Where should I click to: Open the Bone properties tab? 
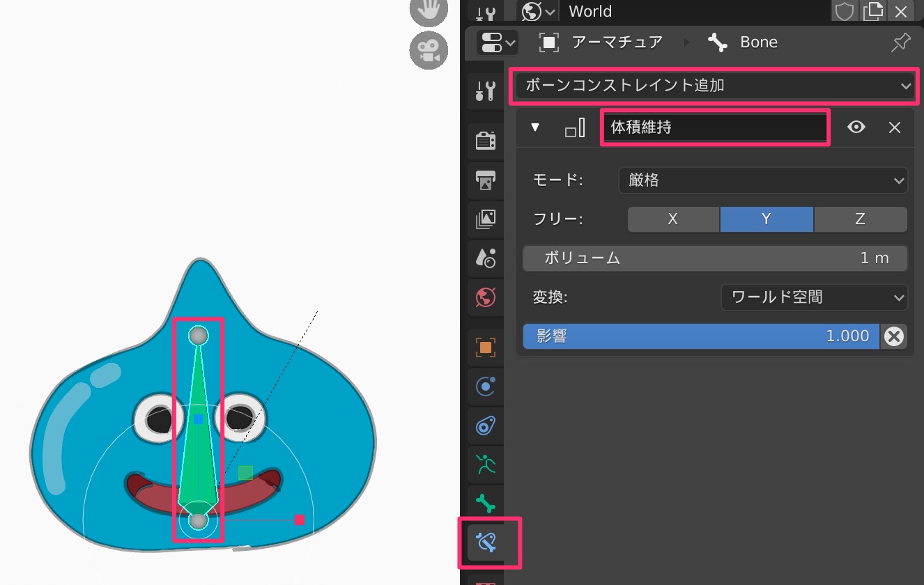[x=486, y=504]
